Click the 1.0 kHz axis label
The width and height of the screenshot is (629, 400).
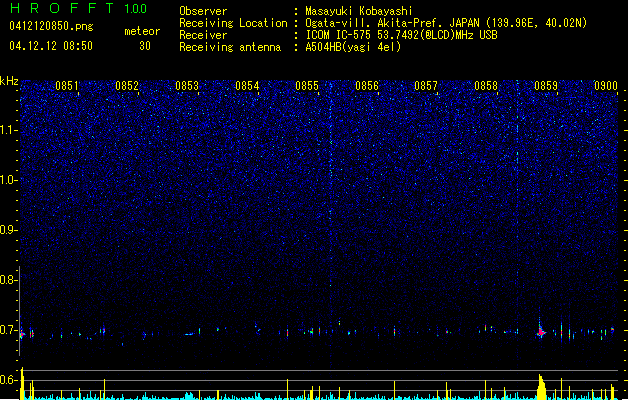click(x=9, y=180)
